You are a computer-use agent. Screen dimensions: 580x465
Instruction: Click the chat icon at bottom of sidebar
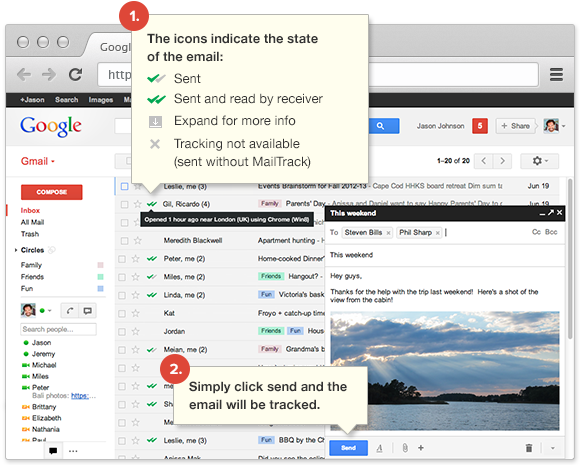click(53, 451)
